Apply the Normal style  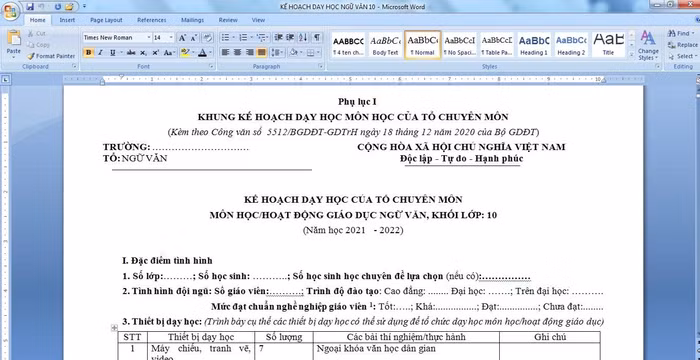422,45
